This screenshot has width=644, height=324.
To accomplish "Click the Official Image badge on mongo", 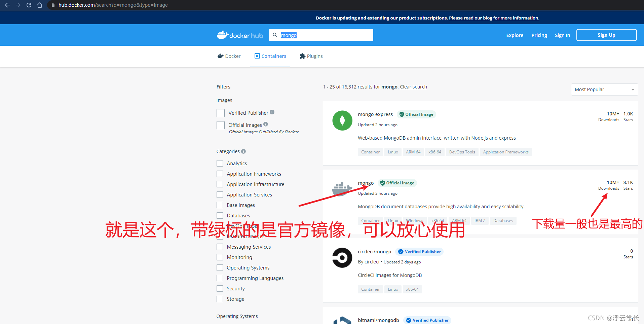I will click(x=397, y=183).
